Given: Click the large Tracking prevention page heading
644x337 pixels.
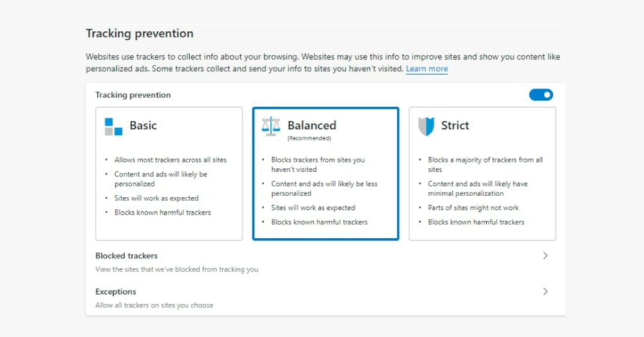Looking at the screenshot, I should (x=140, y=33).
